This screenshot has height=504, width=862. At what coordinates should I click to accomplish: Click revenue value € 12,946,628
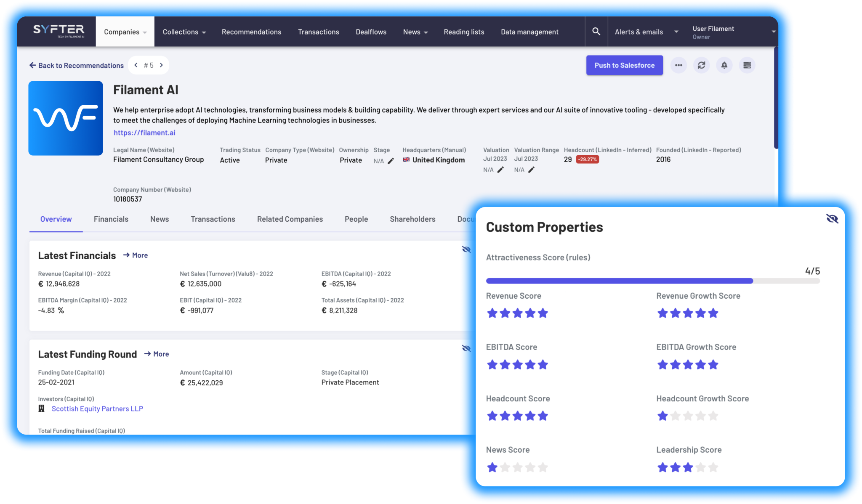click(59, 284)
